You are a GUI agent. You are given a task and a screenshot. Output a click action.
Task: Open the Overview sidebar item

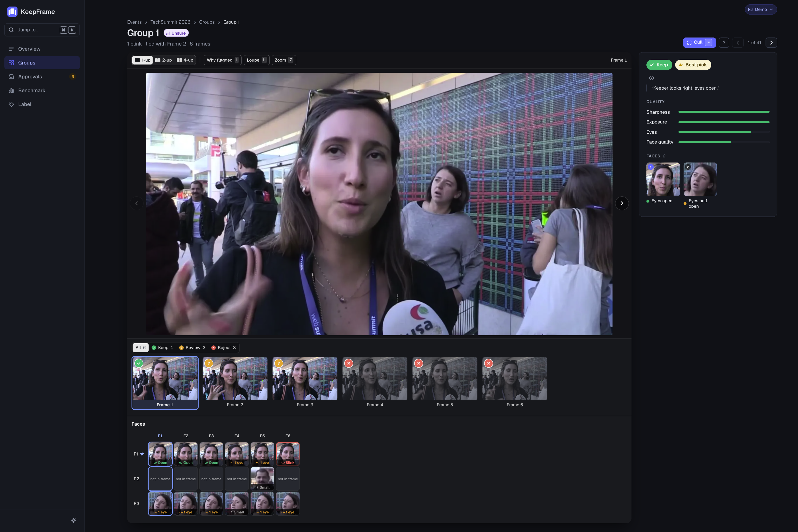[x=42, y=49]
